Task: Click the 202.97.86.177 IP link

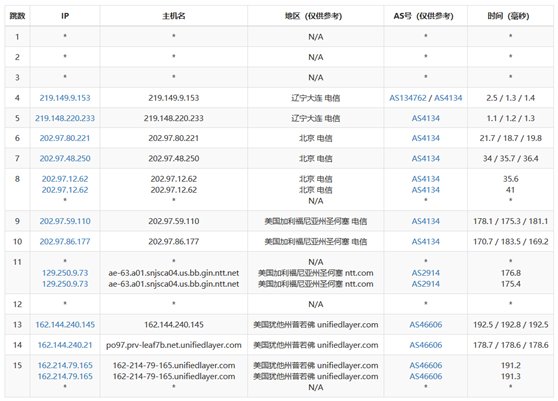Action: pos(65,241)
